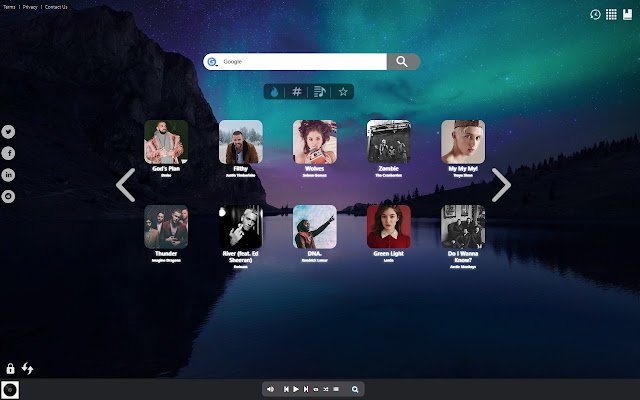Click the Terms link

9,7
